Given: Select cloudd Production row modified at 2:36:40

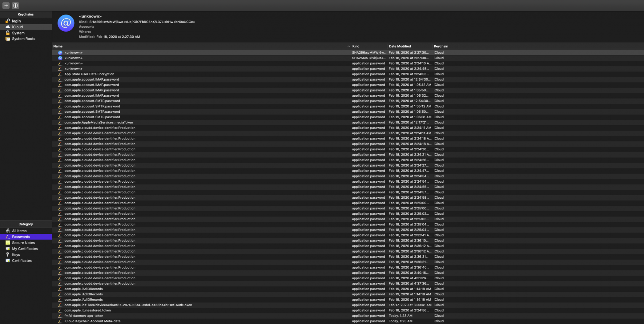Looking at the screenshot, I should point(348,268).
